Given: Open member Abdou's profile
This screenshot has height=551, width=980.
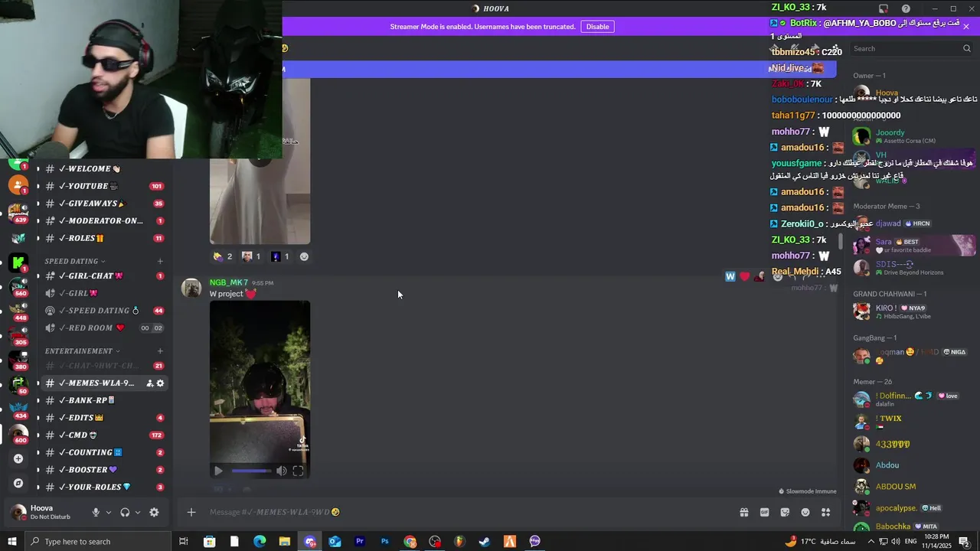Looking at the screenshot, I should point(911,465).
